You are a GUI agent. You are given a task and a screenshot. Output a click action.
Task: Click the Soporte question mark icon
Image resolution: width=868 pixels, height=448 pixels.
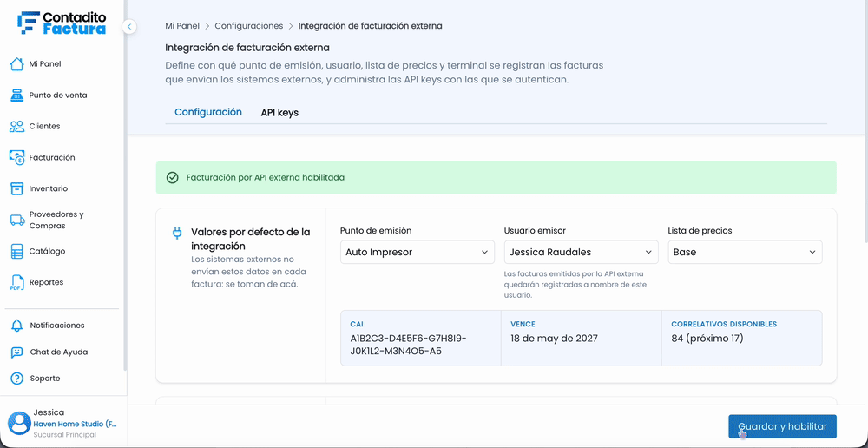click(x=17, y=379)
